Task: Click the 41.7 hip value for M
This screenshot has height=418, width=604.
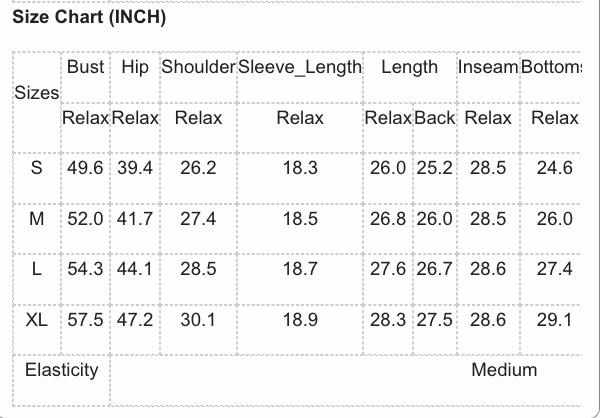Action: (x=135, y=218)
